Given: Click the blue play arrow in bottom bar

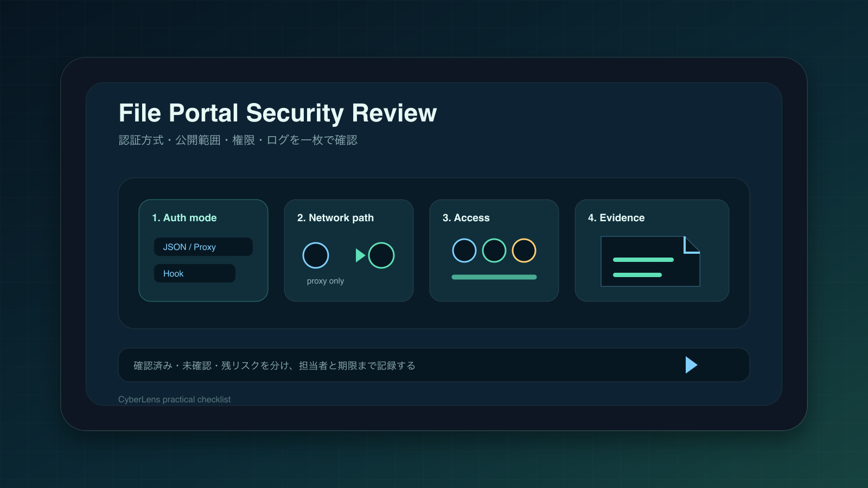Looking at the screenshot, I should (x=691, y=365).
